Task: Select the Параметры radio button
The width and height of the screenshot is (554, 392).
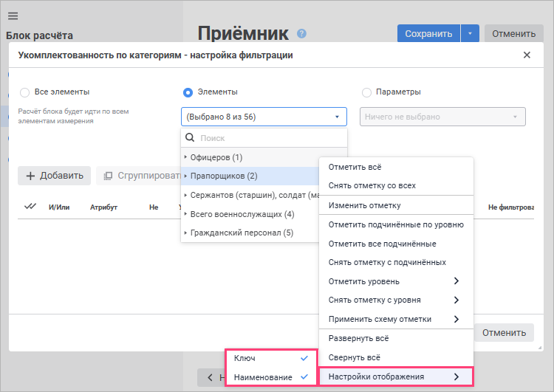Action: [366, 92]
